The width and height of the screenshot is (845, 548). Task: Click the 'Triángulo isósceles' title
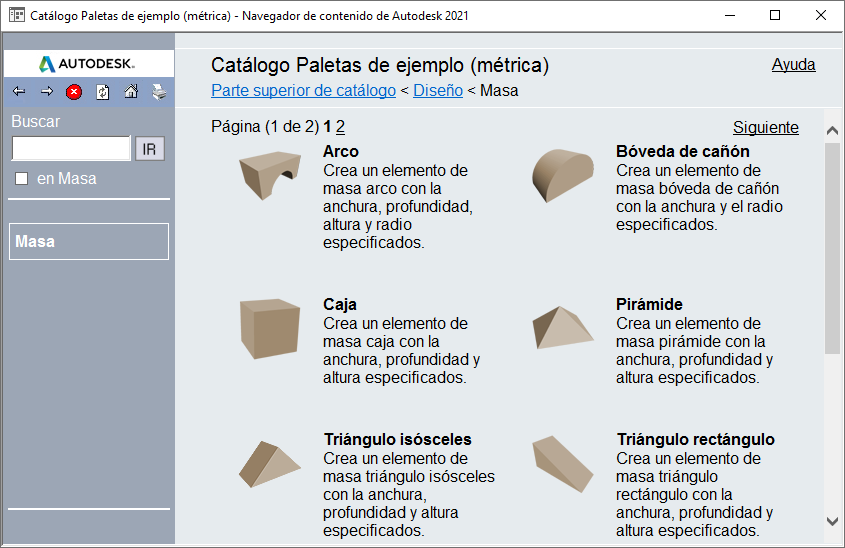pyautogui.click(x=398, y=439)
